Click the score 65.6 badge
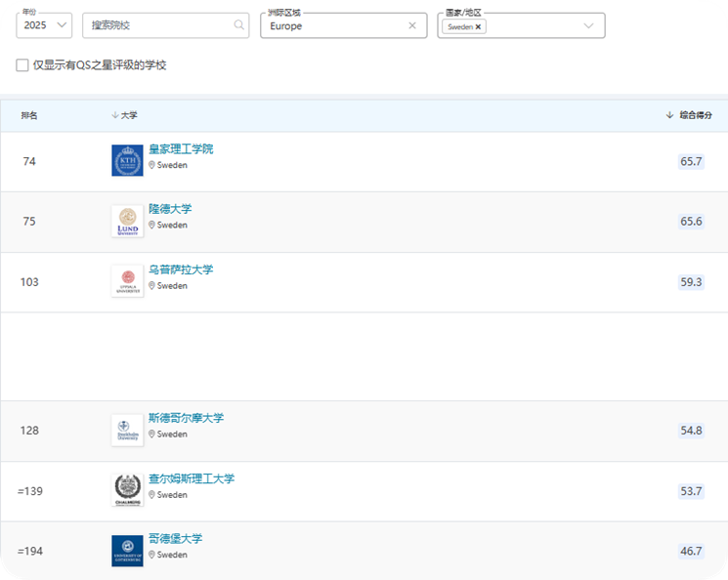 click(x=691, y=222)
